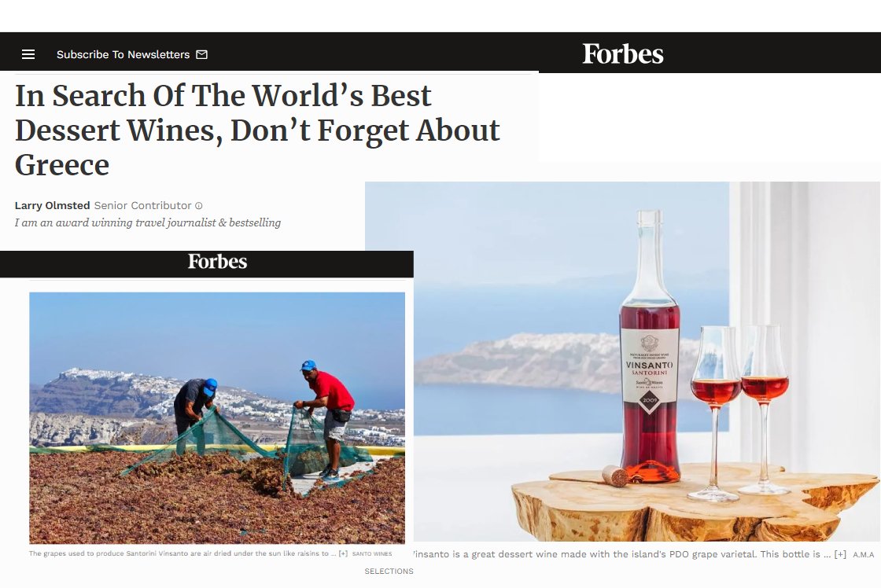The image size is (881, 588).
Task: Click the Vinsanto dessert wine caption text
Action: point(621,554)
